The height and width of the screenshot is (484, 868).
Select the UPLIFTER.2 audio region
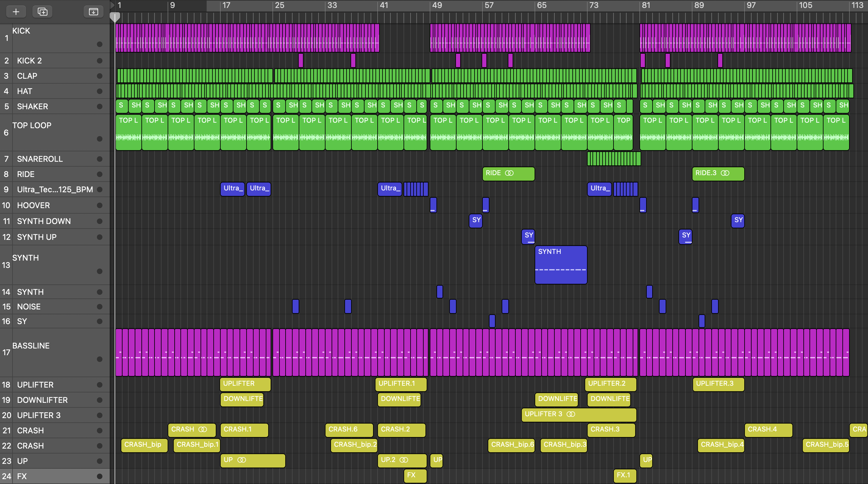610,384
